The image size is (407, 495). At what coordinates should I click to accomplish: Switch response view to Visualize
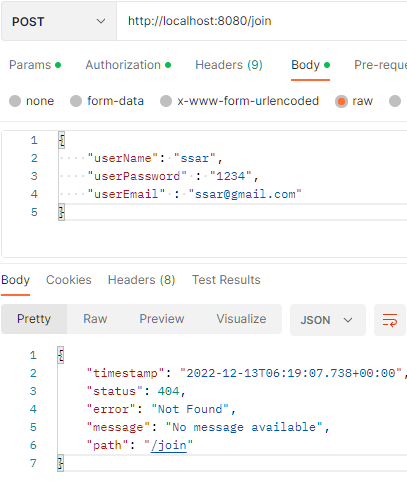[241, 319]
